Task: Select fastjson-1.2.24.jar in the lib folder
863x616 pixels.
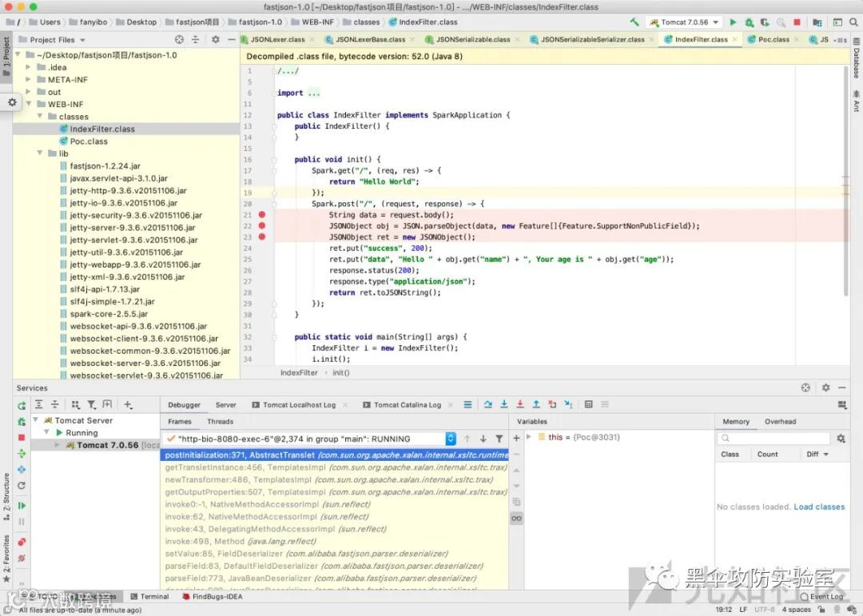Action: point(105,165)
